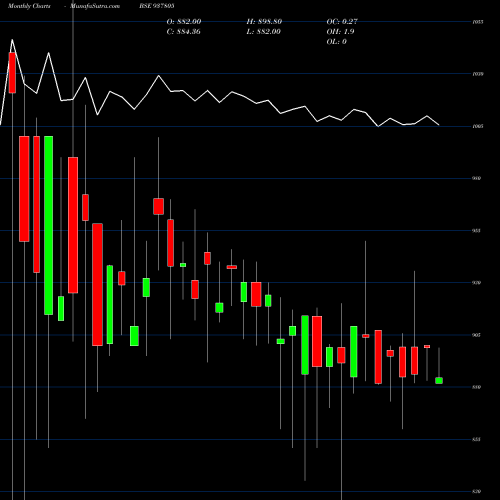Click the open price "O: 882.00"
This screenshot has width=500, height=500.
184,22
